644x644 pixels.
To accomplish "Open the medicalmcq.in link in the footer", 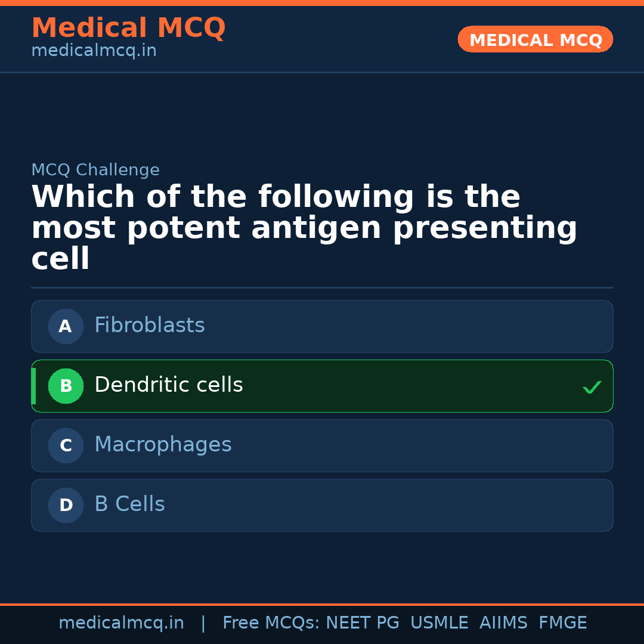I will 121,623.
